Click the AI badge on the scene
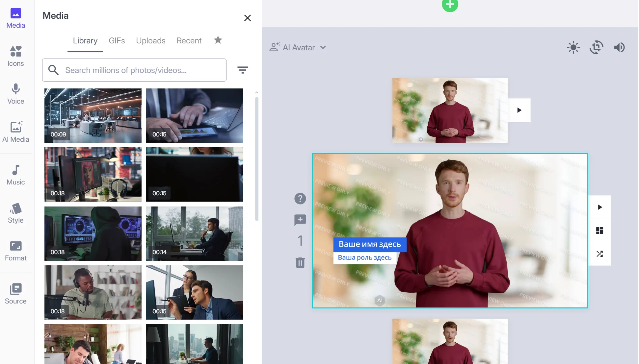The height and width of the screenshot is (364, 639). pos(380,301)
